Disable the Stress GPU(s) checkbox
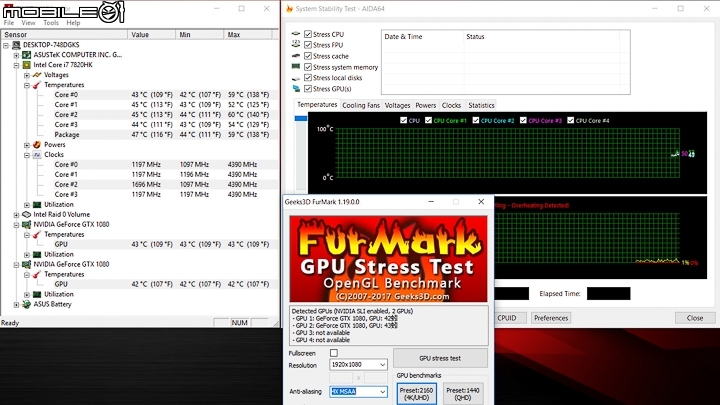This screenshot has width=720, height=405. point(308,89)
